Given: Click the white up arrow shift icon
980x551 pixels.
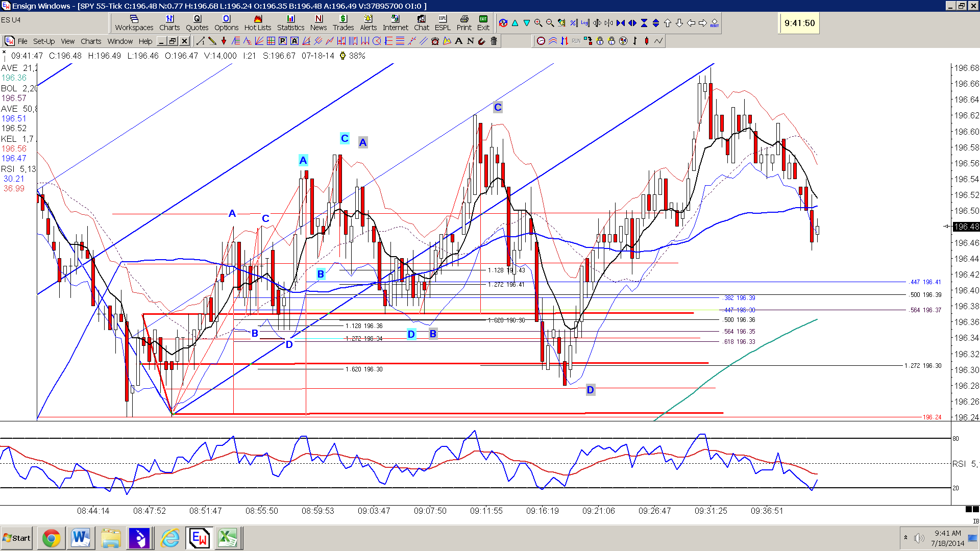Looking at the screenshot, I should 668,23.
